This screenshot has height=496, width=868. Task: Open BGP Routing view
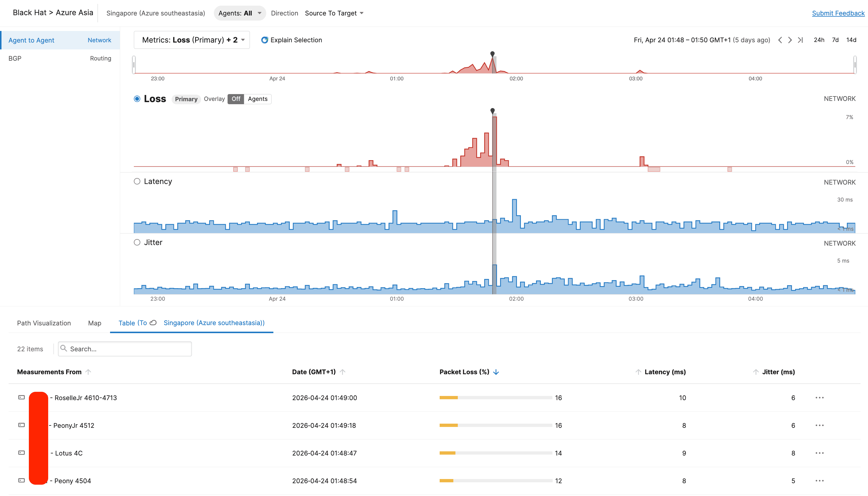pos(60,58)
